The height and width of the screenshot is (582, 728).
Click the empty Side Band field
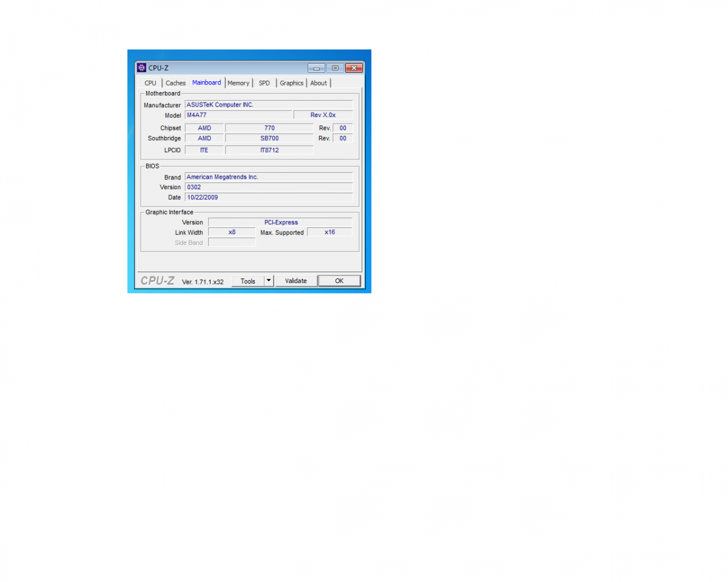232,242
